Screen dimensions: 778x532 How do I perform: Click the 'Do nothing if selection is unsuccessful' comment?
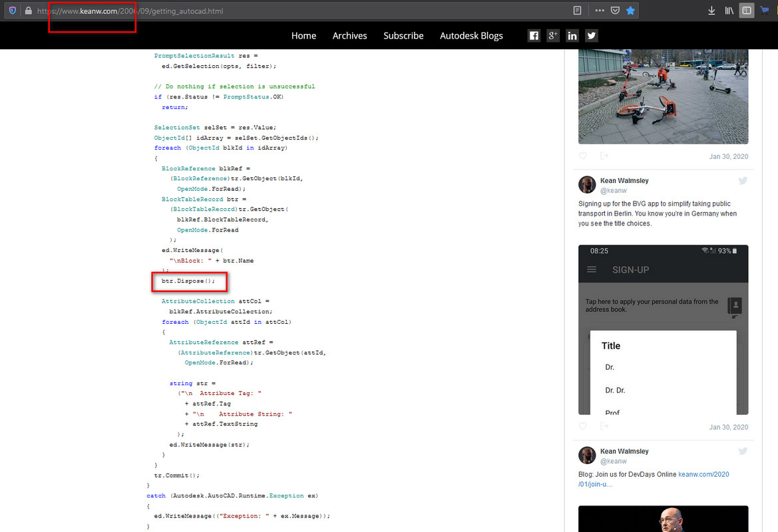234,86
